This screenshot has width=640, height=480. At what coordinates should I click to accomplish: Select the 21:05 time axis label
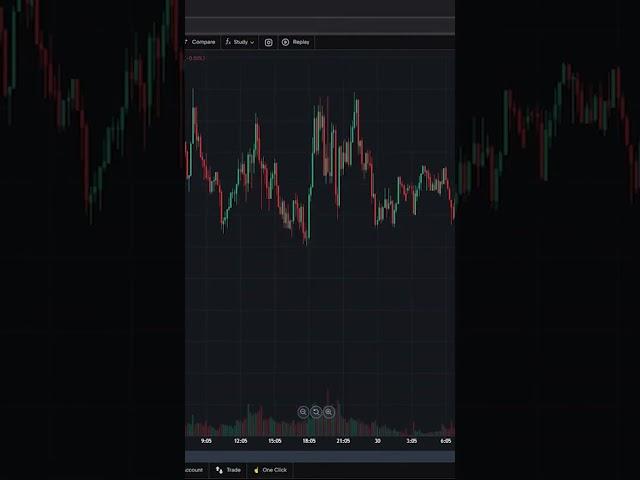343,441
